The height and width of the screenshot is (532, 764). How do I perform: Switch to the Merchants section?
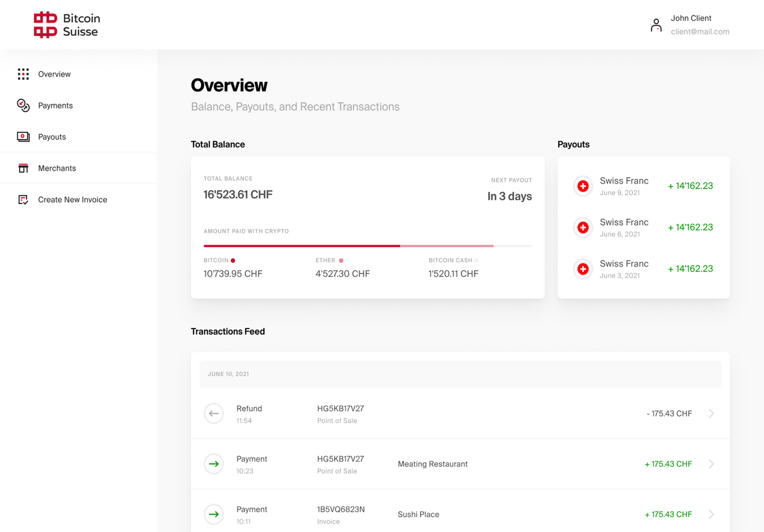tap(57, 168)
